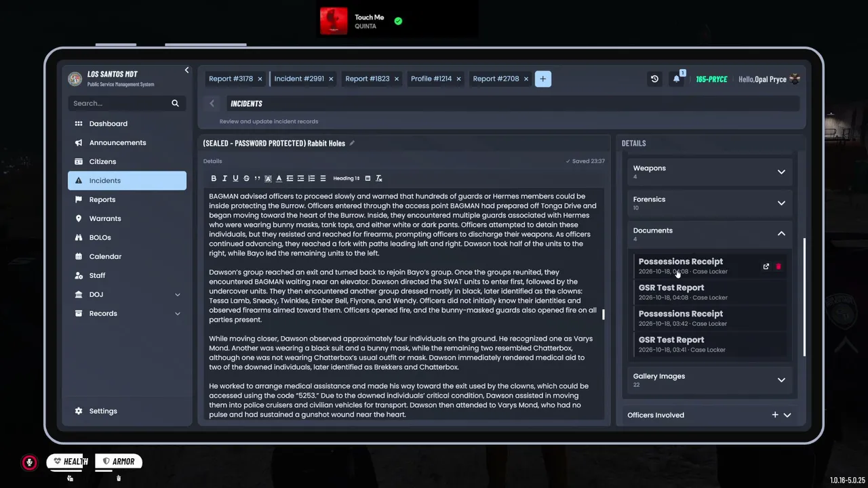The image size is (868, 488).
Task: Open the notifications bell
Action: click(x=676, y=79)
